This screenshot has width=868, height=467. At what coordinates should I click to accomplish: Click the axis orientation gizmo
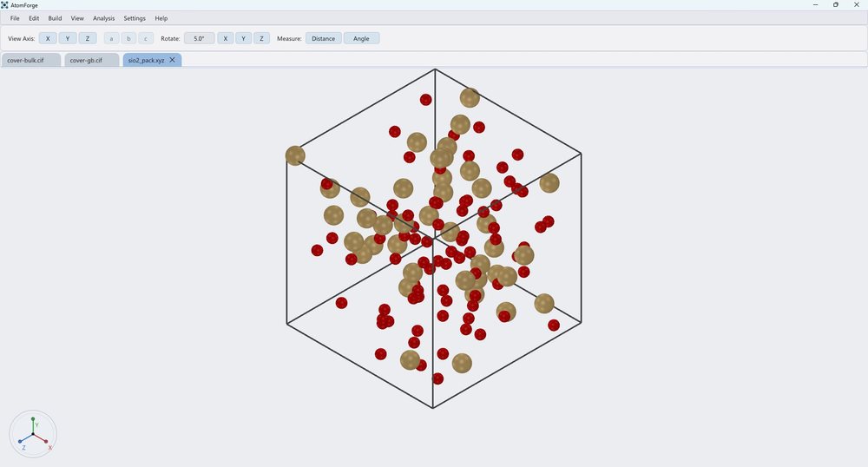[x=33, y=434]
